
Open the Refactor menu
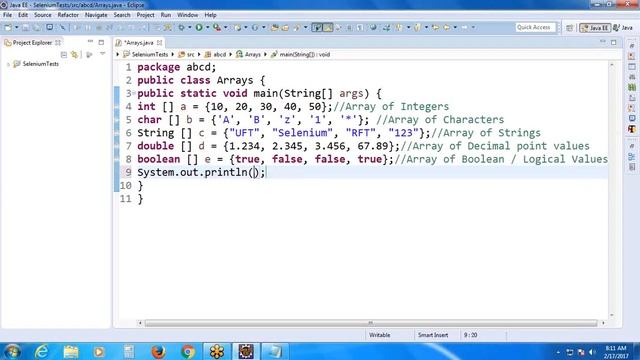(x=68, y=15)
